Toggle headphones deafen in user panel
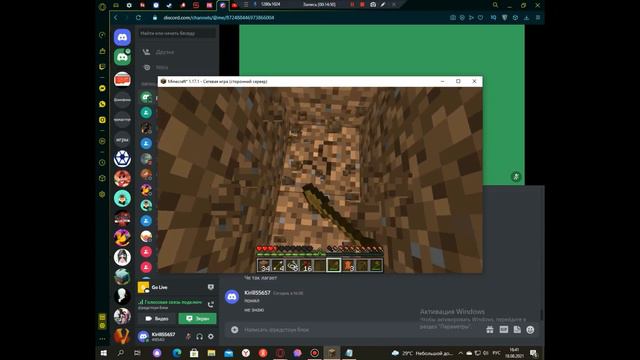This screenshot has width=640, height=360. (200, 336)
